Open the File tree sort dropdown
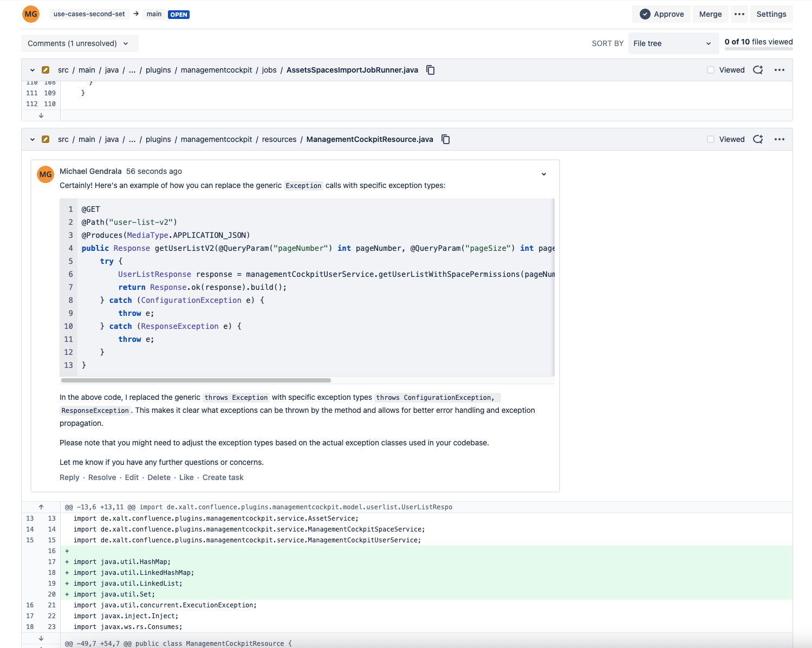This screenshot has width=812, height=648. pyautogui.click(x=673, y=43)
